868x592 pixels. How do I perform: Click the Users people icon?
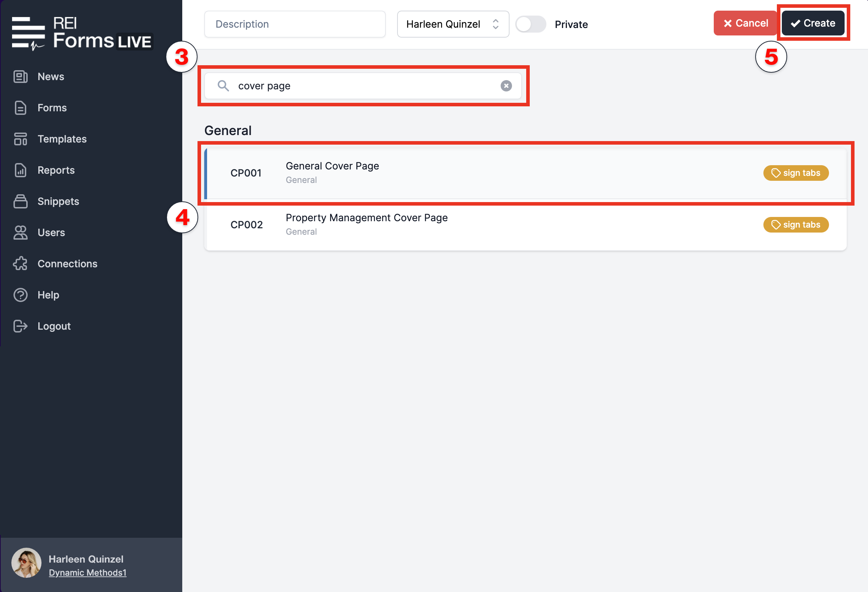click(x=21, y=233)
